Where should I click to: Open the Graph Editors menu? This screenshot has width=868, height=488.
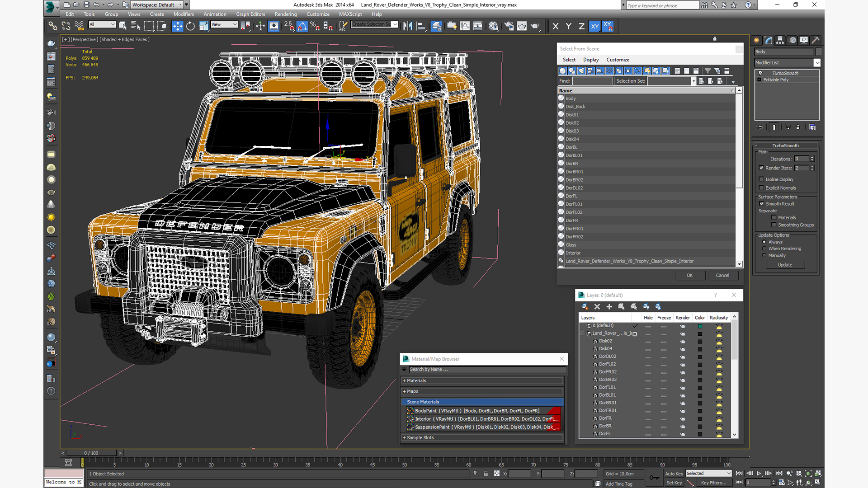click(x=250, y=14)
